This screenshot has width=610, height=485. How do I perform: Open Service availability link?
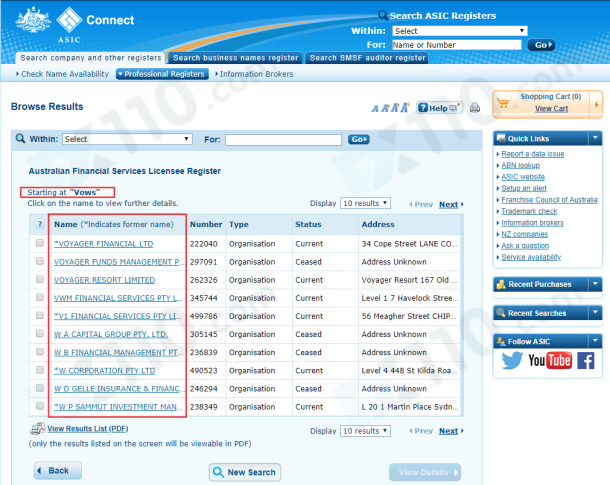[531, 257]
